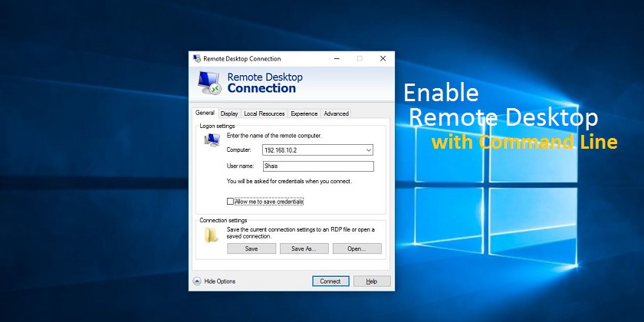Screen dimensions: 644x322
Task: Switch to the Advanced tab
Action: (336, 113)
